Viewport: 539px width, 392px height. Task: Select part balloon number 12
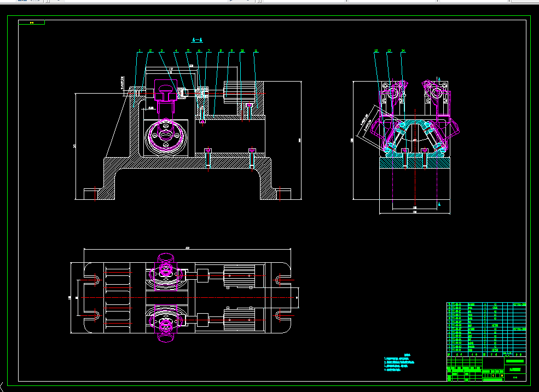point(376,51)
